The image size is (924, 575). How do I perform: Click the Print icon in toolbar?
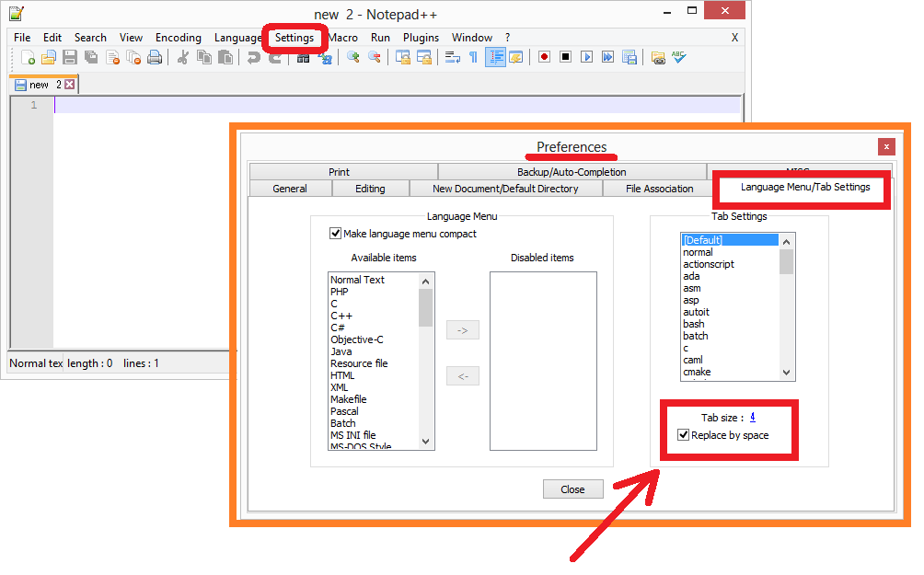coord(155,57)
